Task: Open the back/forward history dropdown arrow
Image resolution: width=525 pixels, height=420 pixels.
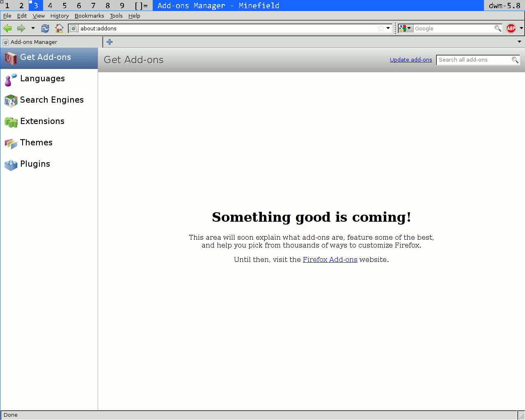Action: pyautogui.click(x=33, y=28)
